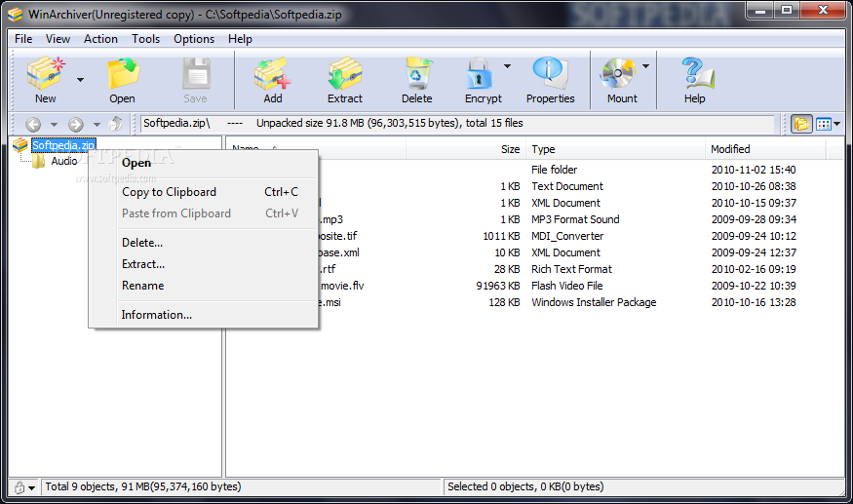Choose Extract... from the context menu

point(143,264)
